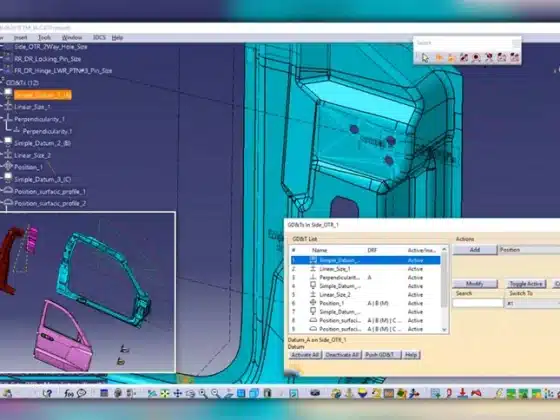Screen dimensions: 560x420
Task: Open the f(x) formula icon
Action: (x=69, y=393)
